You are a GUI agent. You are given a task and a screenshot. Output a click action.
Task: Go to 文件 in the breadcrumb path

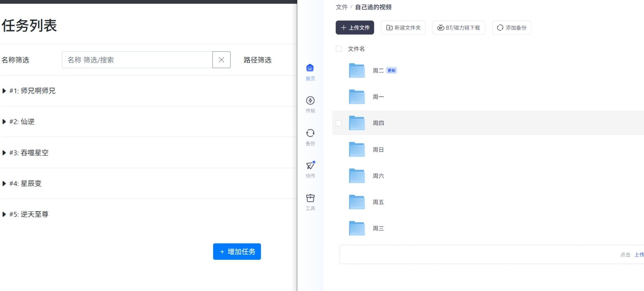tap(341, 7)
